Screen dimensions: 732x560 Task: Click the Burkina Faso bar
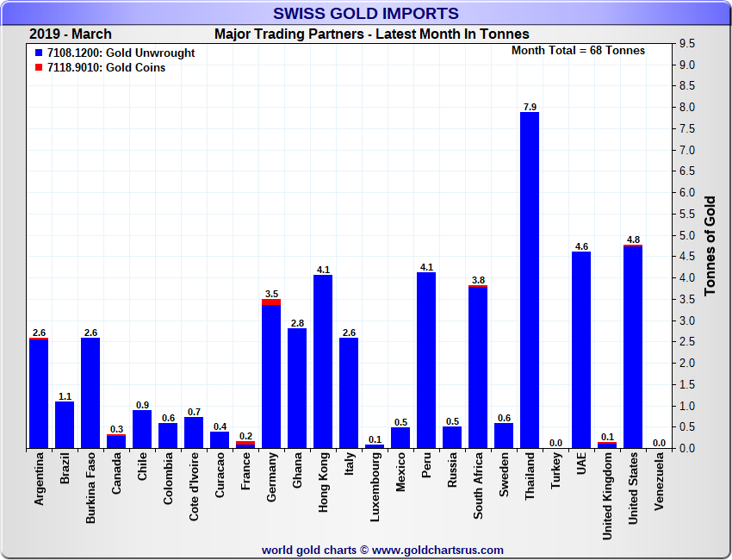(x=90, y=393)
